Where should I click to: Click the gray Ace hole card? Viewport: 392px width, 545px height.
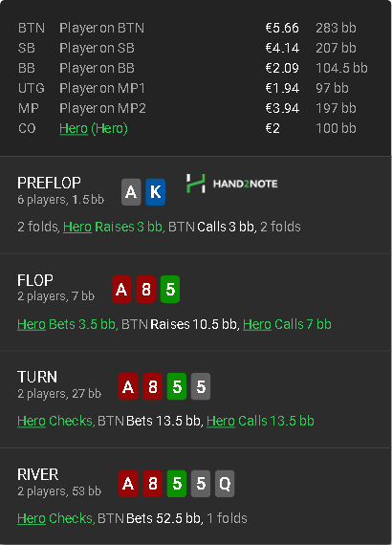[x=131, y=192]
